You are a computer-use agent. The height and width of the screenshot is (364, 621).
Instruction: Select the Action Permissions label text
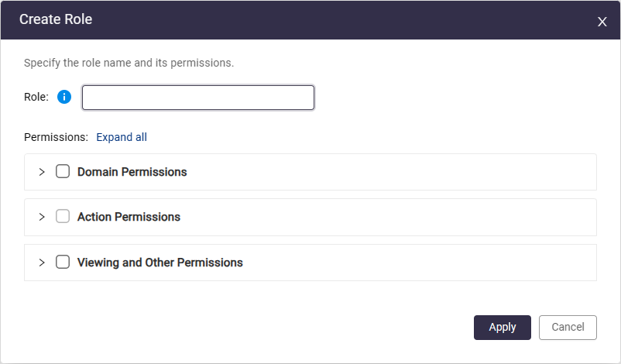[129, 217]
